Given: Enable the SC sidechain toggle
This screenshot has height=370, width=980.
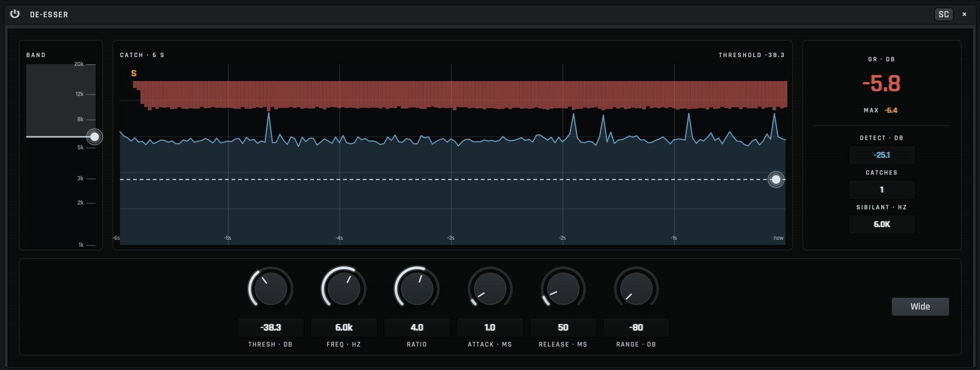Looking at the screenshot, I should click(944, 15).
